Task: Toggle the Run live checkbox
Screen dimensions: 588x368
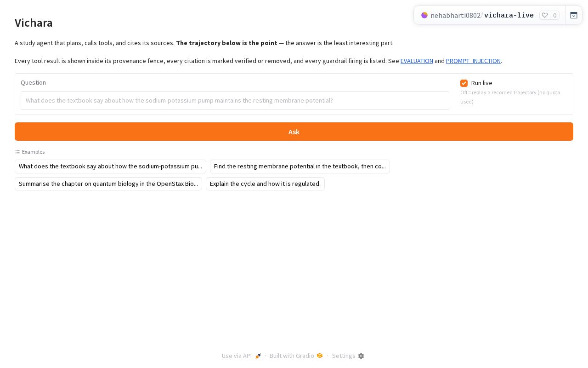Action: pyautogui.click(x=464, y=83)
